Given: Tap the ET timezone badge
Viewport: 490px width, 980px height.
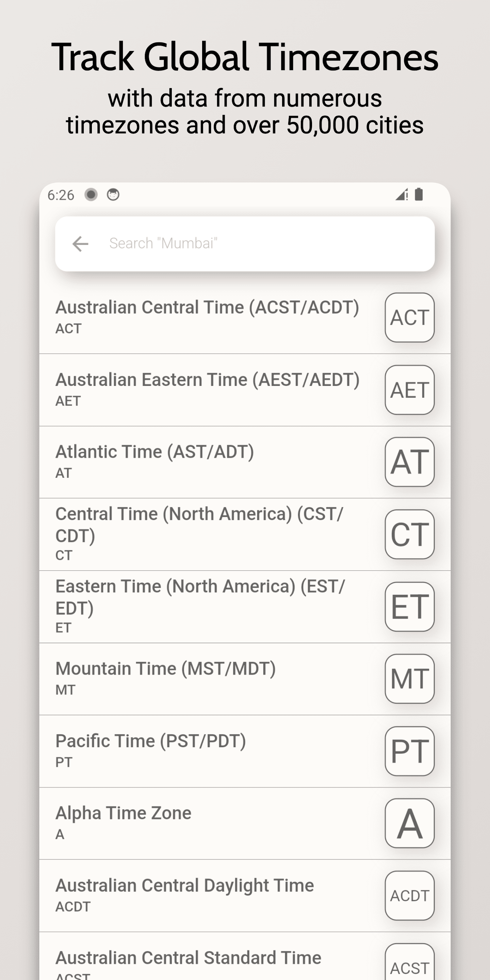Looking at the screenshot, I should point(409,606).
